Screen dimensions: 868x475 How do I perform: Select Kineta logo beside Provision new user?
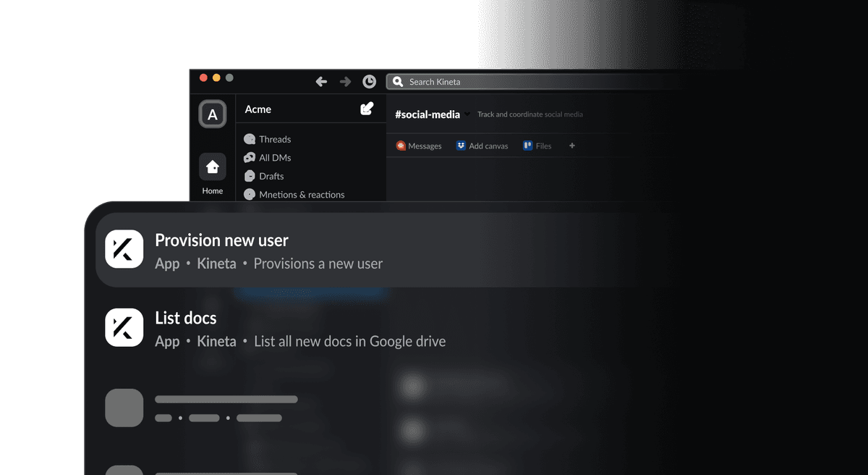click(124, 249)
